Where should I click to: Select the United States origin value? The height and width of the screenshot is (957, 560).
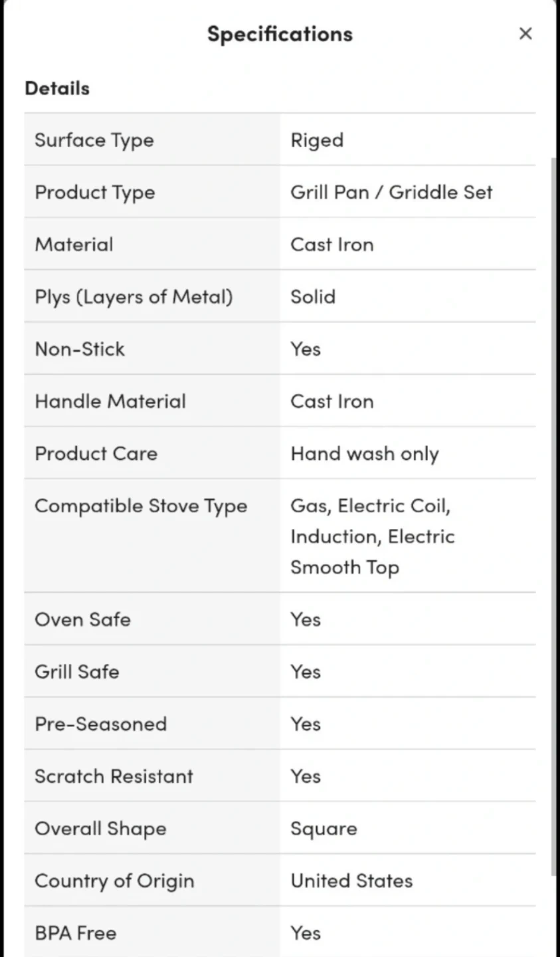pyautogui.click(x=351, y=881)
